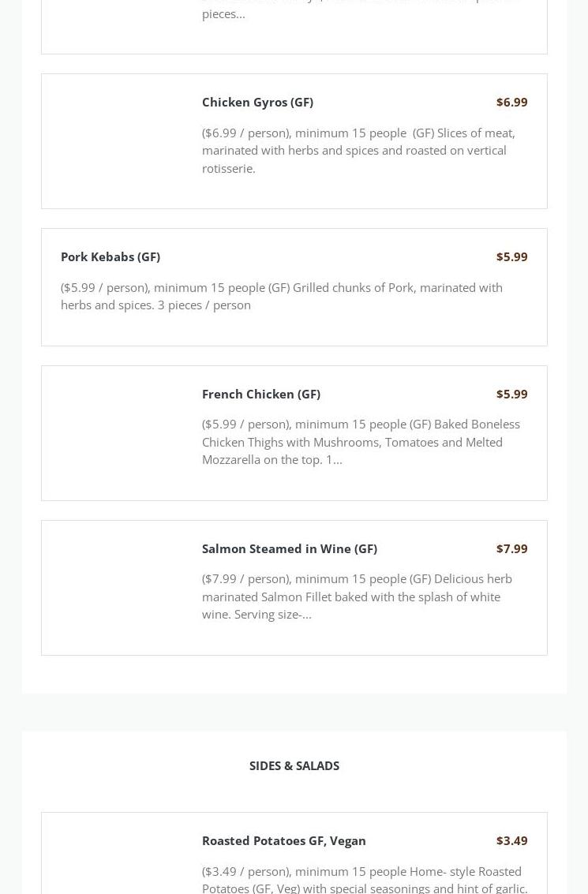
Task: Click the Pork Kebabs $5.99 price
Action: tap(511, 256)
